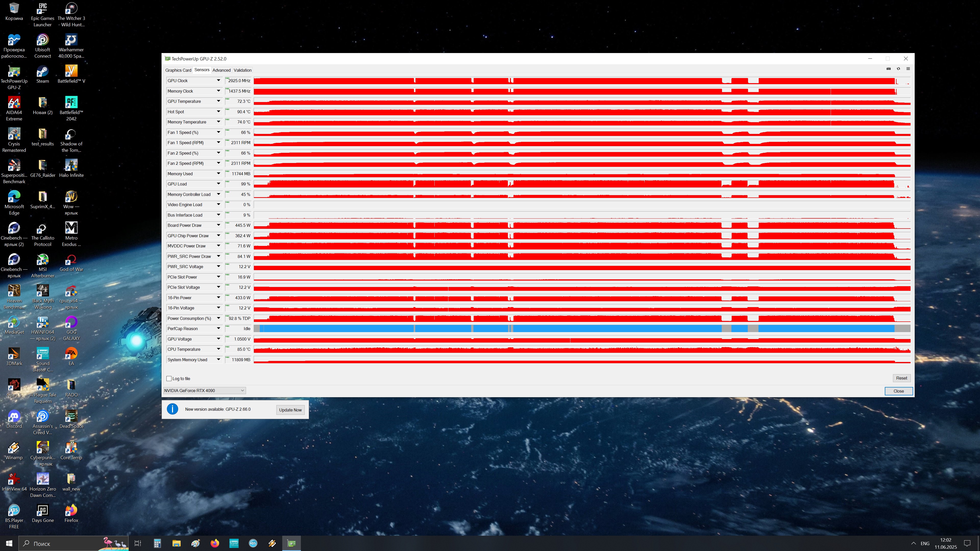This screenshot has height=551, width=980.
Task: Switch to the Advanced tab
Action: 222,70
